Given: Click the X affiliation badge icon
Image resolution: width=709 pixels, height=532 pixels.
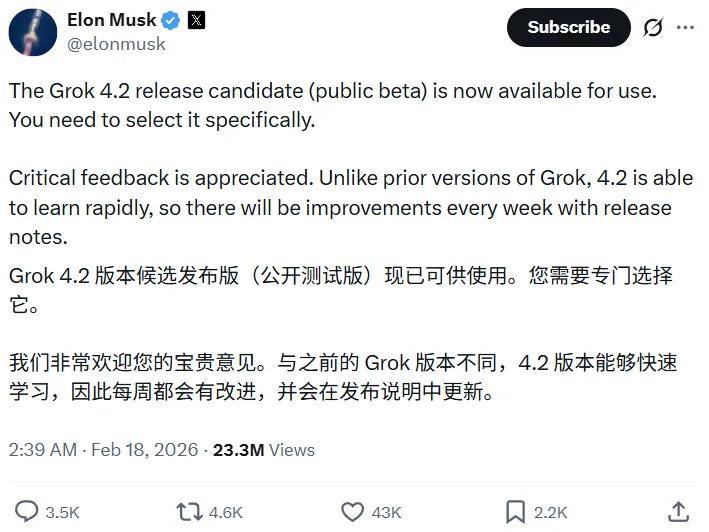Looking at the screenshot, I should (x=196, y=20).
